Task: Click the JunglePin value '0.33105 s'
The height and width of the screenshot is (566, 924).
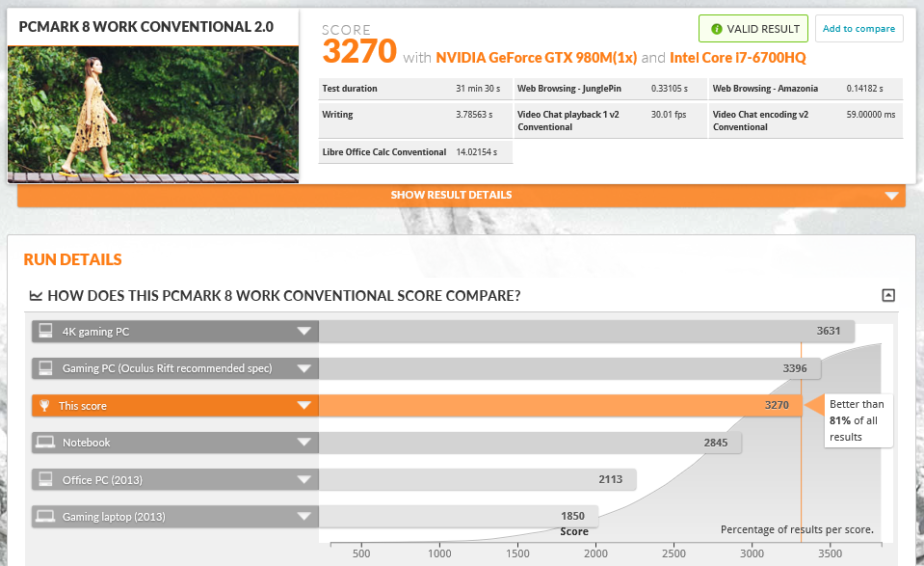Action: 670,89
